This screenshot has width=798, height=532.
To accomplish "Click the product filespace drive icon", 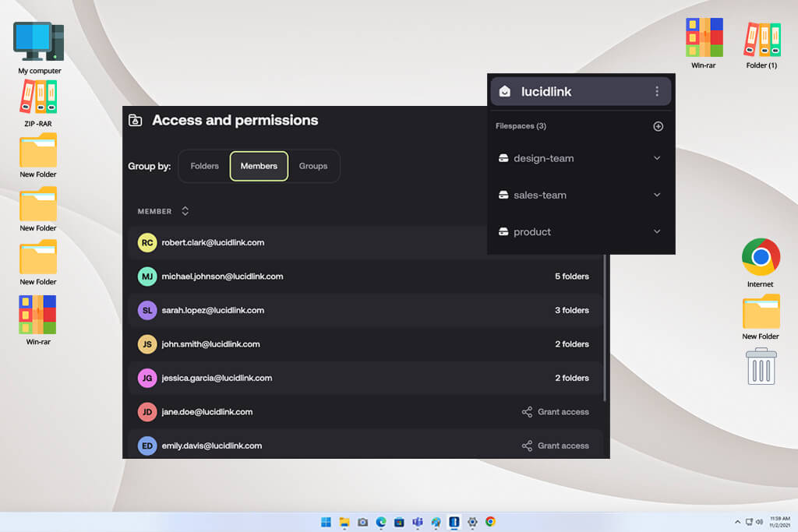I will [x=503, y=231].
